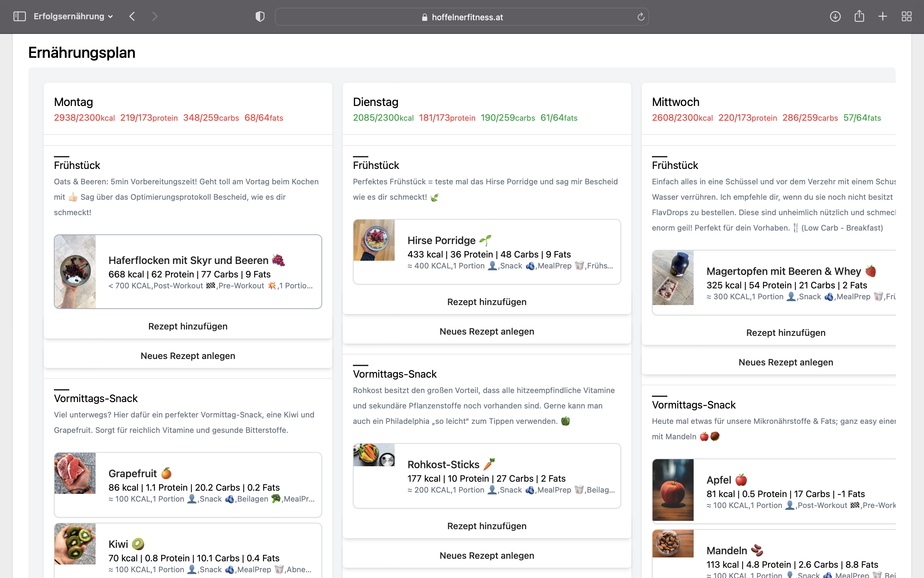Show Safari downloads
924x578 pixels.
click(x=835, y=16)
